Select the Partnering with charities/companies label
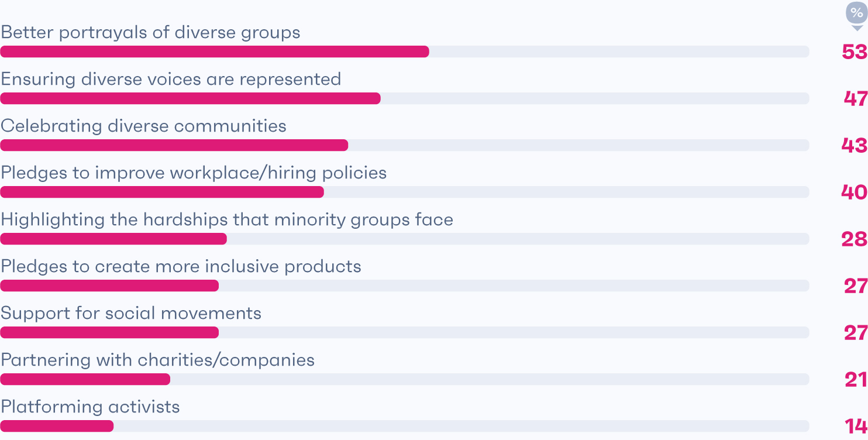The height and width of the screenshot is (440, 868). click(158, 360)
